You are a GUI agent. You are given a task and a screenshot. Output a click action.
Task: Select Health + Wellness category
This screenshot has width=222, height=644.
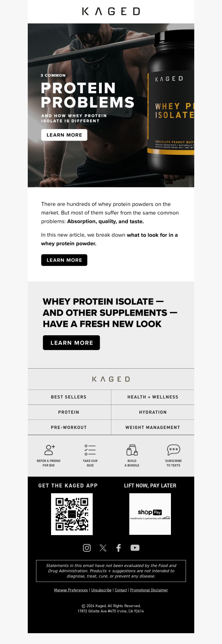point(153,397)
